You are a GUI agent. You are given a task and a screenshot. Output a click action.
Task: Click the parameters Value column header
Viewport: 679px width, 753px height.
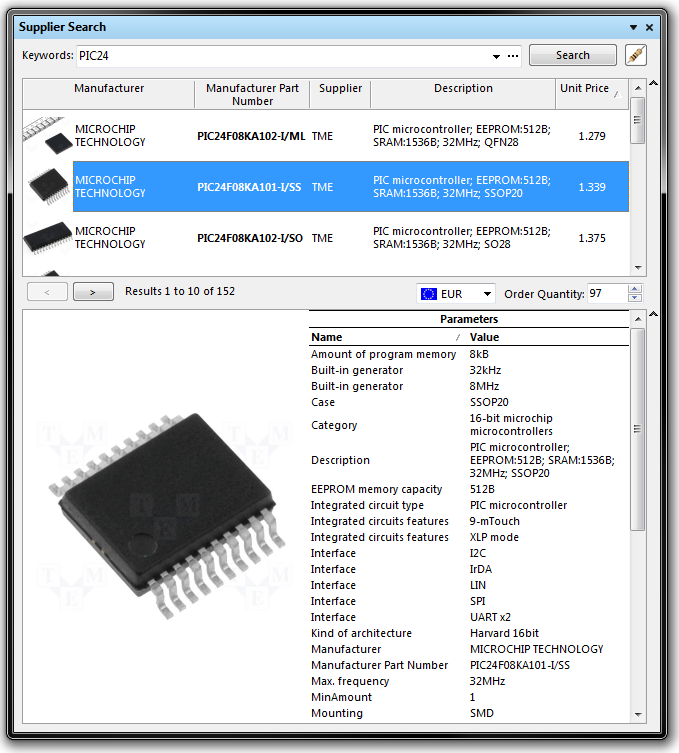tap(548, 337)
